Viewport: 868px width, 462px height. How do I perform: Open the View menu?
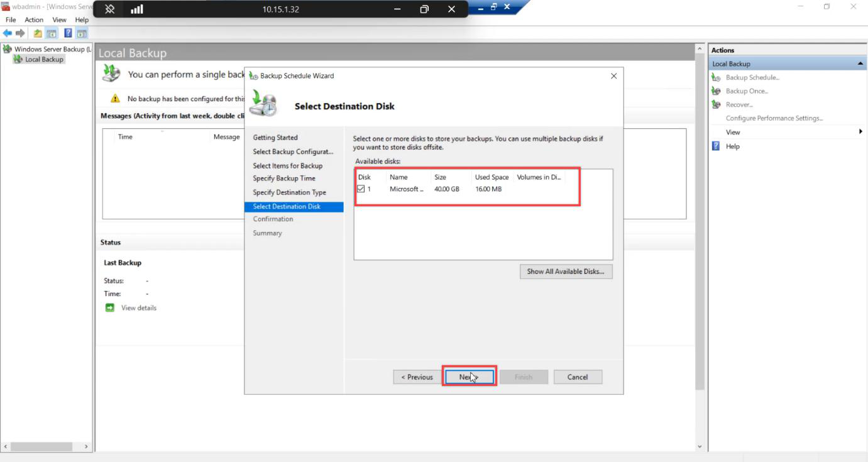click(59, 20)
